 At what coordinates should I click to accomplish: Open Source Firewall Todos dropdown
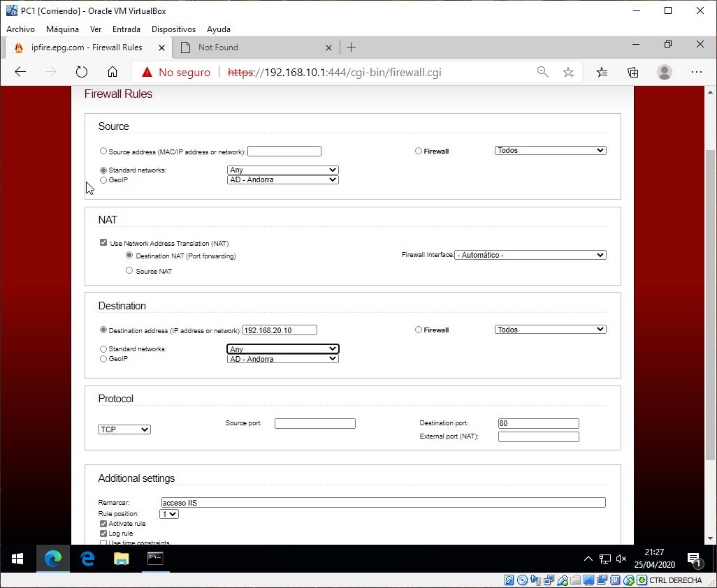pyautogui.click(x=551, y=150)
